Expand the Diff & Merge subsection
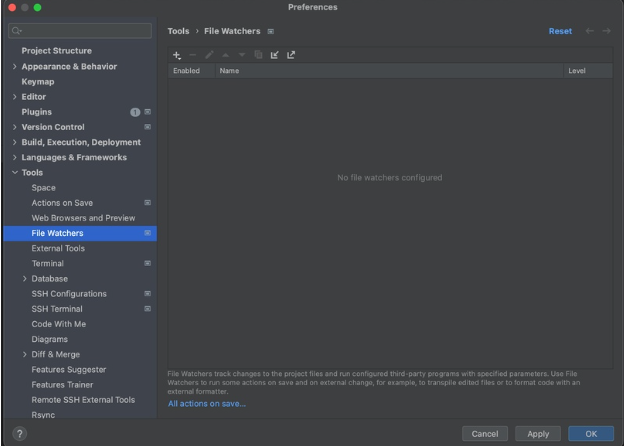The width and height of the screenshot is (624, 446). (25, 354)
